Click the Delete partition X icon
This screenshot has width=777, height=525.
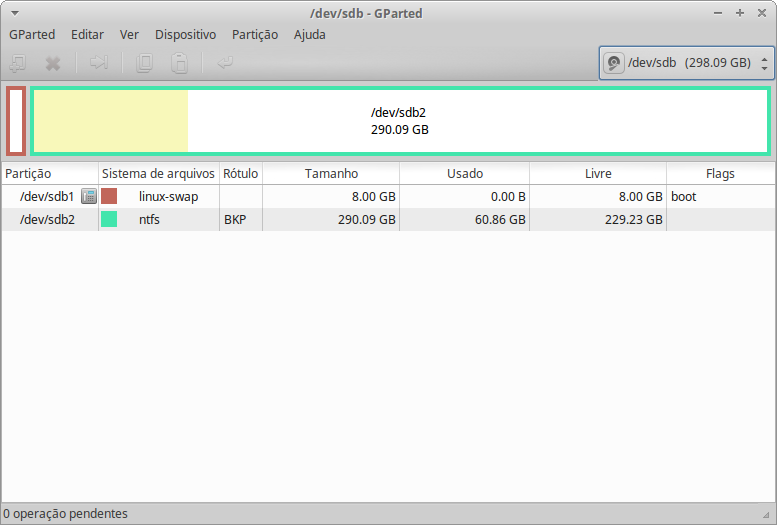point(53,63)
